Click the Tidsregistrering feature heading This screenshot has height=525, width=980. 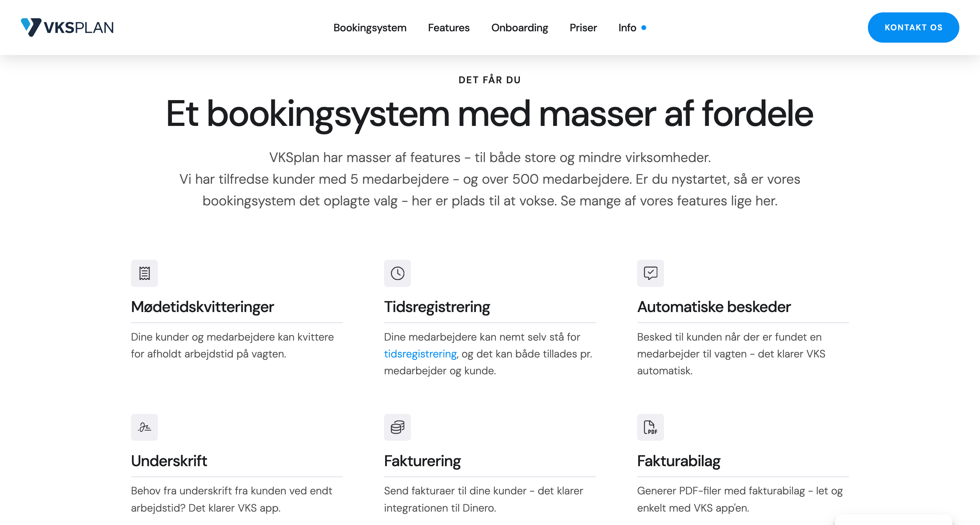437,307
